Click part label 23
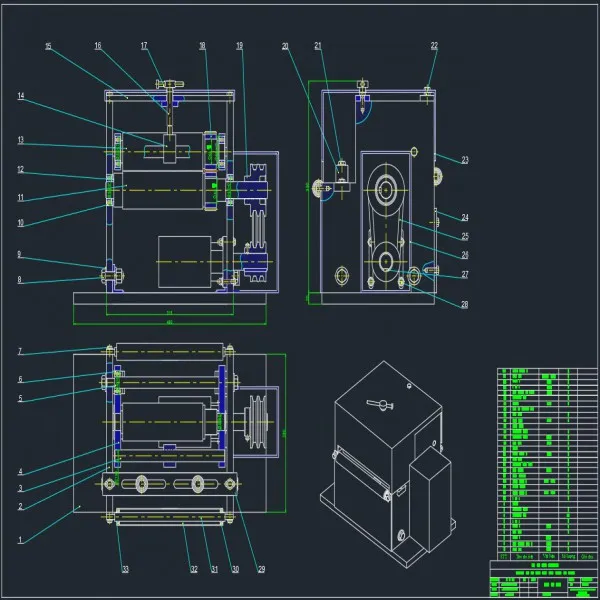This screenshot has width=600, height=600. point(465,160)
